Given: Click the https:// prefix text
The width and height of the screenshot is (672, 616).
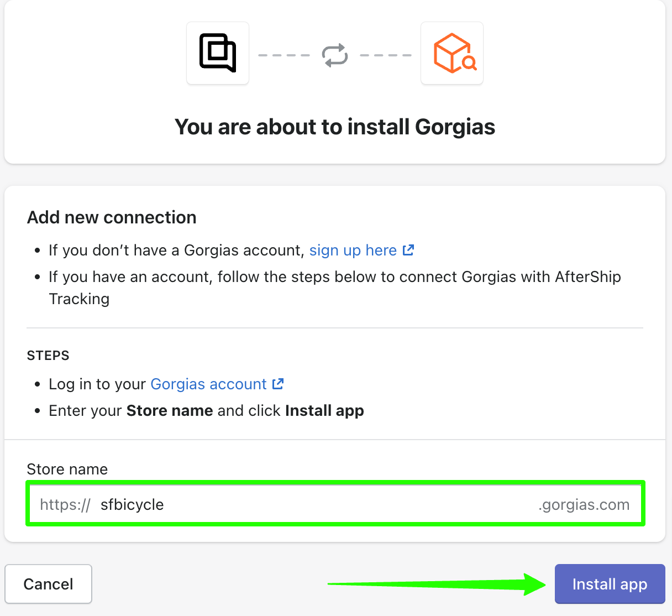Looking at the screenshot, I should pos(65,504).
